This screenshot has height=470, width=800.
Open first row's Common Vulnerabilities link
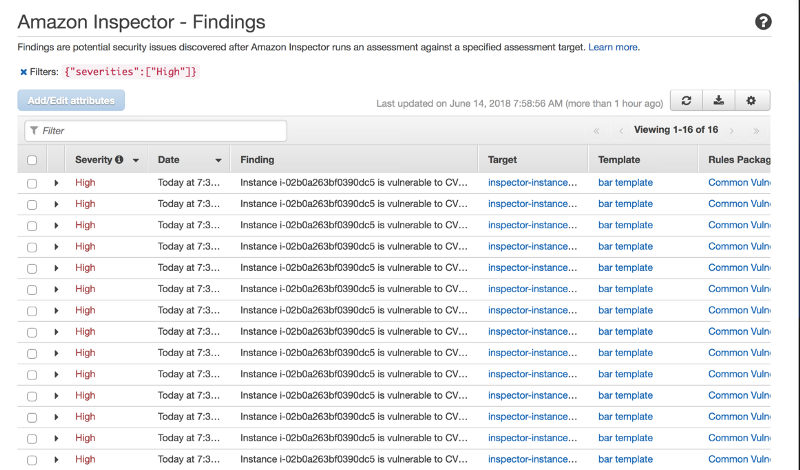[739, 183]
